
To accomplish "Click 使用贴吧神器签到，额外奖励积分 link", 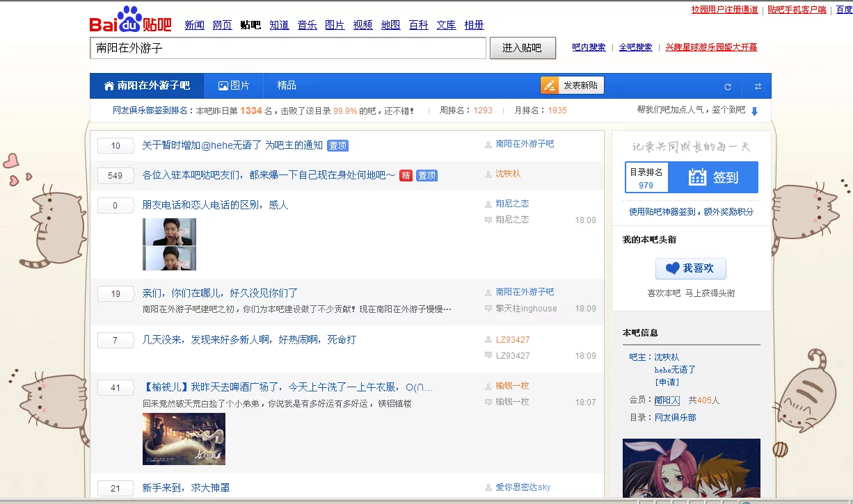I will tap(691, 211).
